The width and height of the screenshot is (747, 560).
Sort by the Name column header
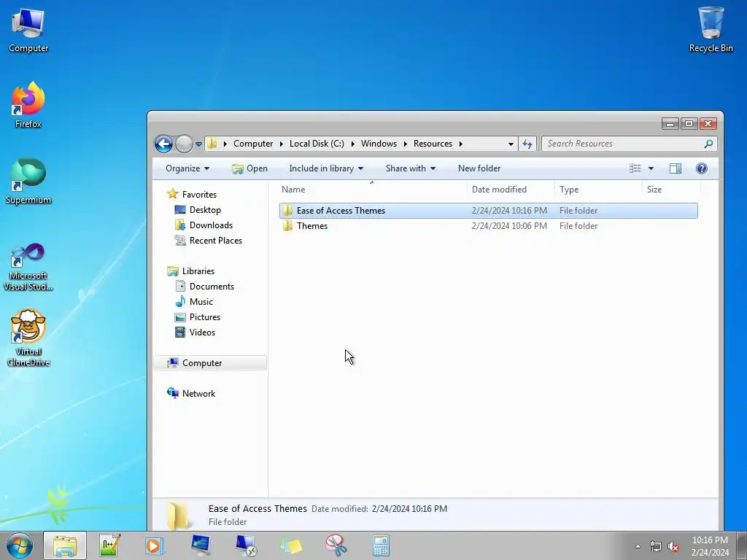point(372,190)
